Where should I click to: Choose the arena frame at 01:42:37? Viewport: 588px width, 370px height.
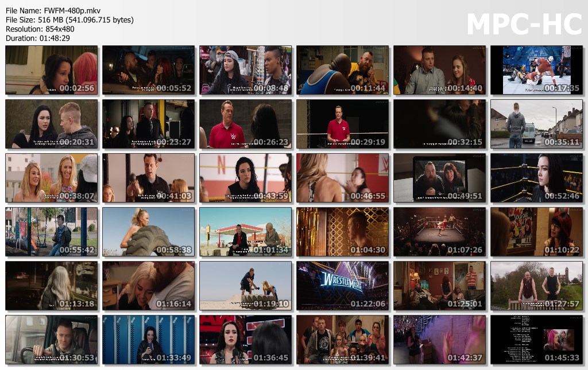click(439, 340)
